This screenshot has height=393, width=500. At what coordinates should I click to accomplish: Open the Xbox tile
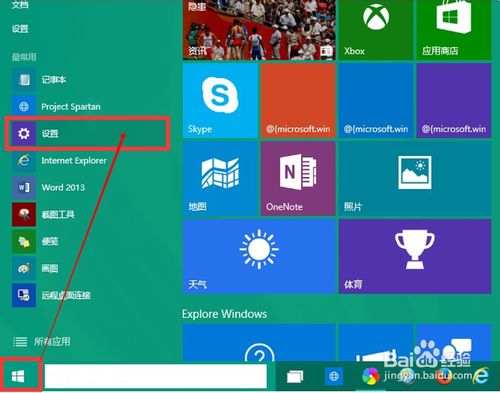(376, 30)
